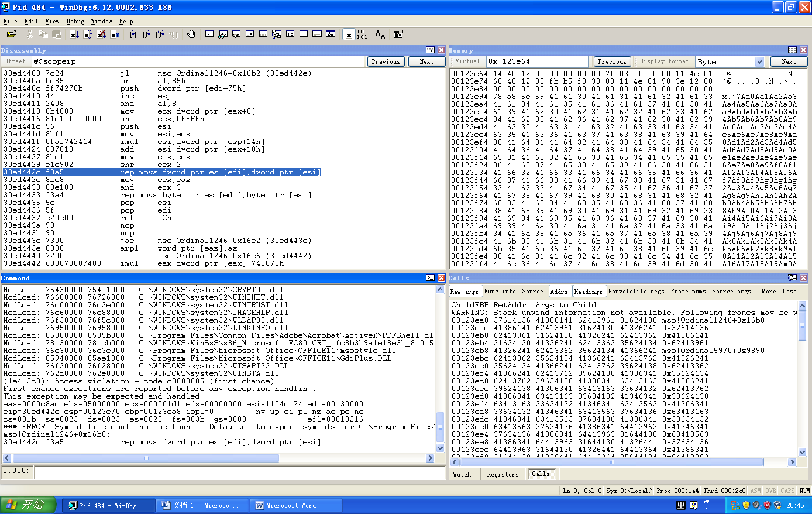This screenshot has width=812, height=514.
Task: Click the Font AA toolbar icon
Action: coord(380,34)
